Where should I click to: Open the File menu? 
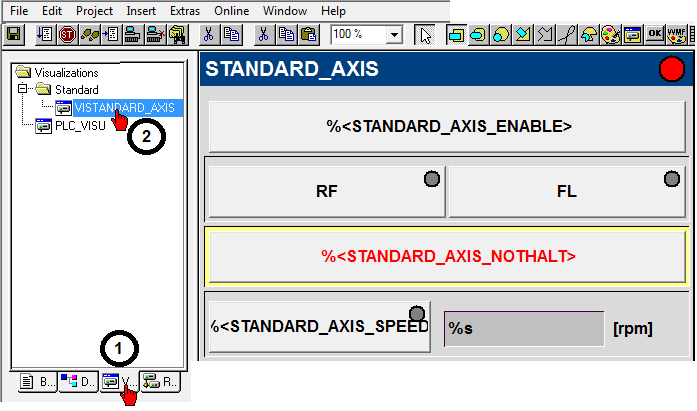[19, 11]
